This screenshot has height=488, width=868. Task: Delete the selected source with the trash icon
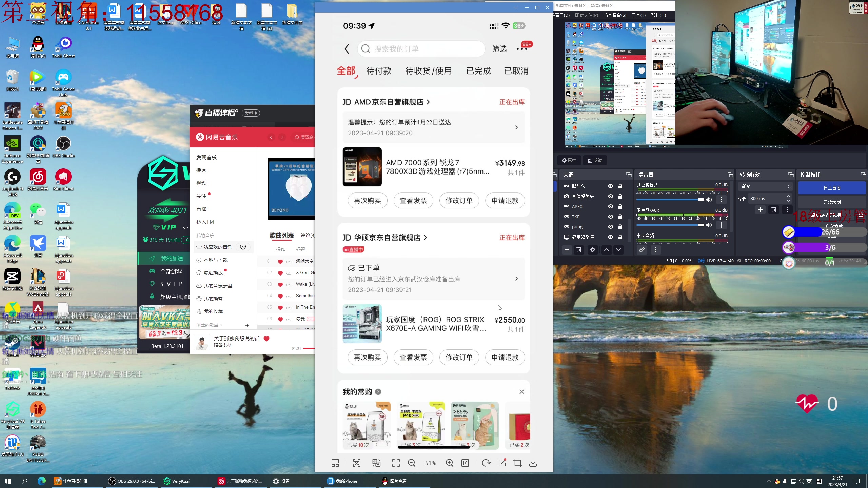coord(579,250)
